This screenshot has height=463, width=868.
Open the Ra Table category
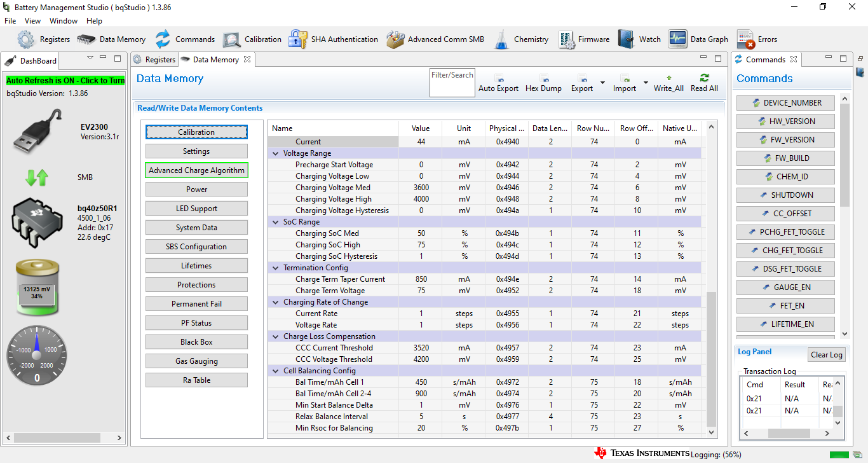pyautogui.click(x=196, y=380)
